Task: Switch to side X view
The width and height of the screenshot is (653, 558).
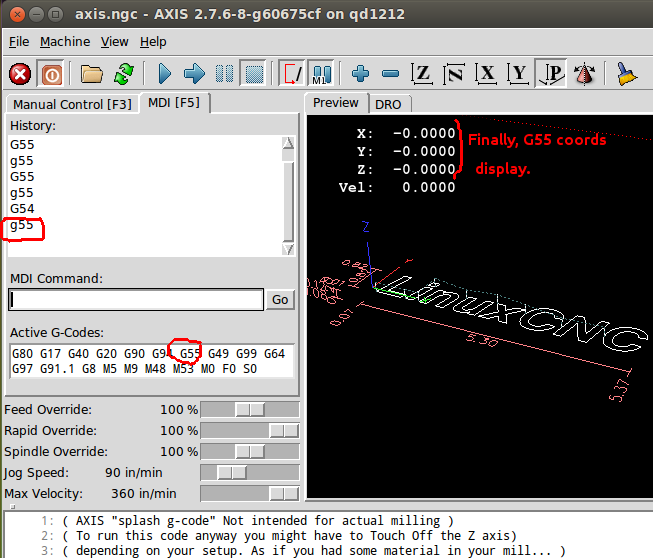Action: tap(486, 74)
